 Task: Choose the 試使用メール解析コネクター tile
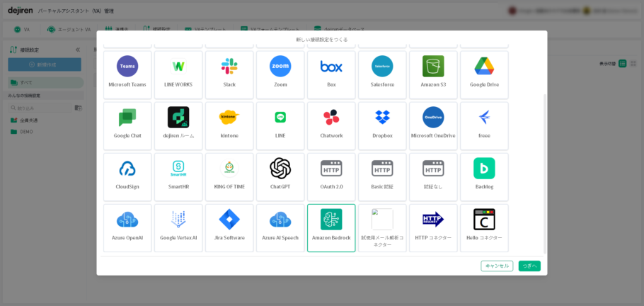pos(382,228)
